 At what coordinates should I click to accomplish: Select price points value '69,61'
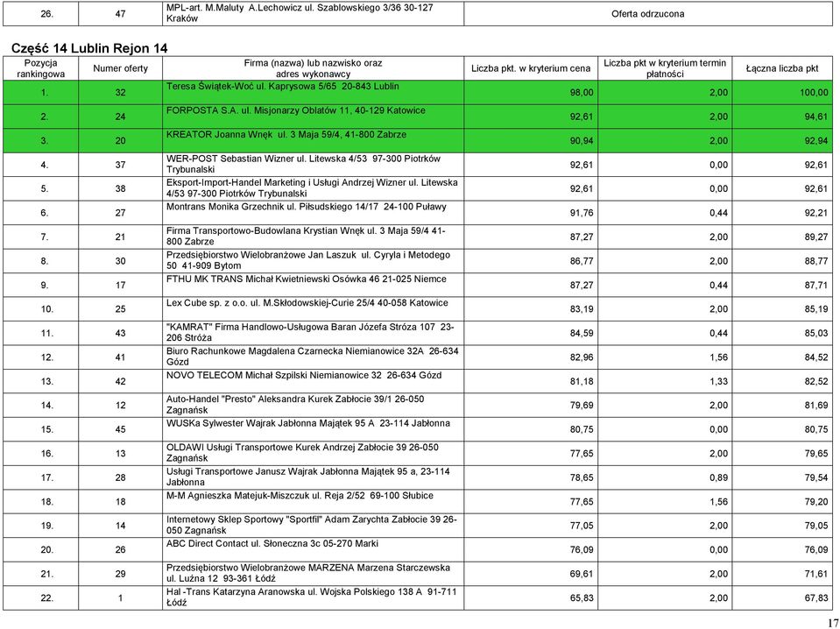(582, 574)
